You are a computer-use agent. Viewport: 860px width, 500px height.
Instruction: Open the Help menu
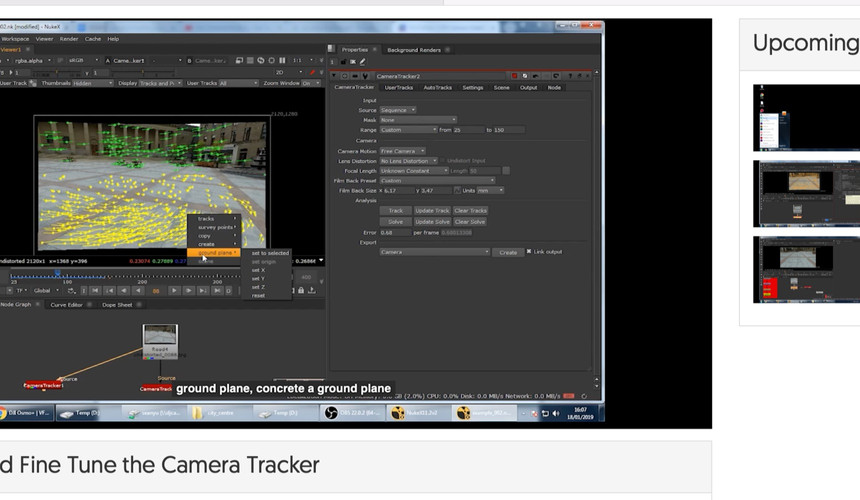coord(113,39)
